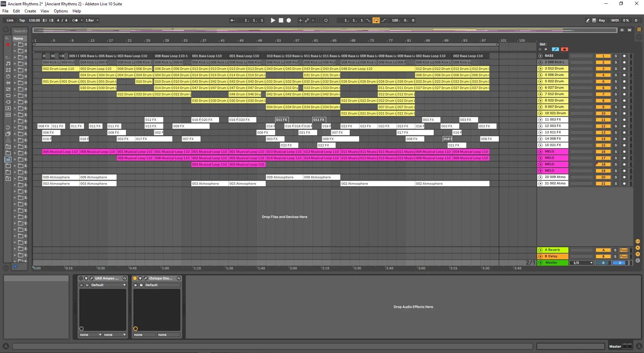
Task: Toggle the computer MIDI keyboard icon
Action: click(594, 20)
